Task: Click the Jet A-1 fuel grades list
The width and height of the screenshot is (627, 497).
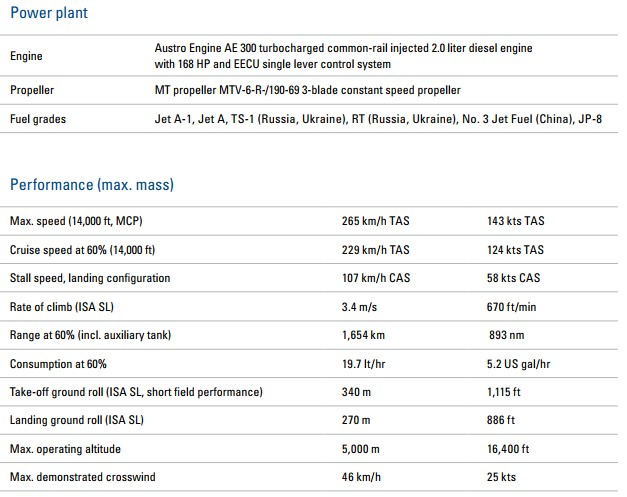Action: point(378,119)
